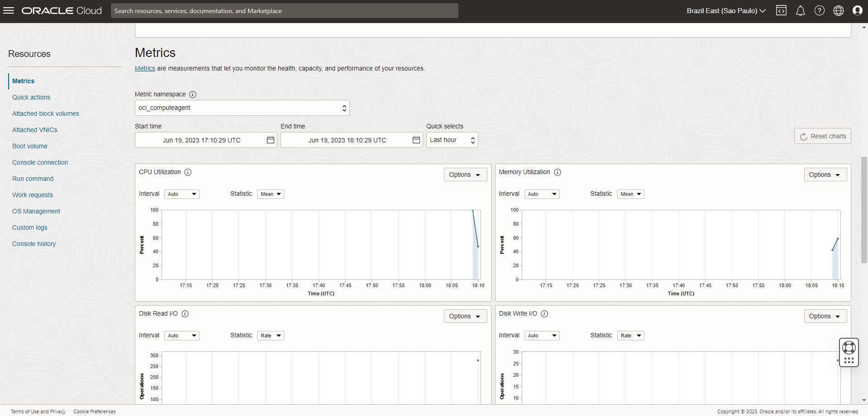868x416 pixels.
Task: Select Metrics in the Resources sidebar
Action: point(23,81)
